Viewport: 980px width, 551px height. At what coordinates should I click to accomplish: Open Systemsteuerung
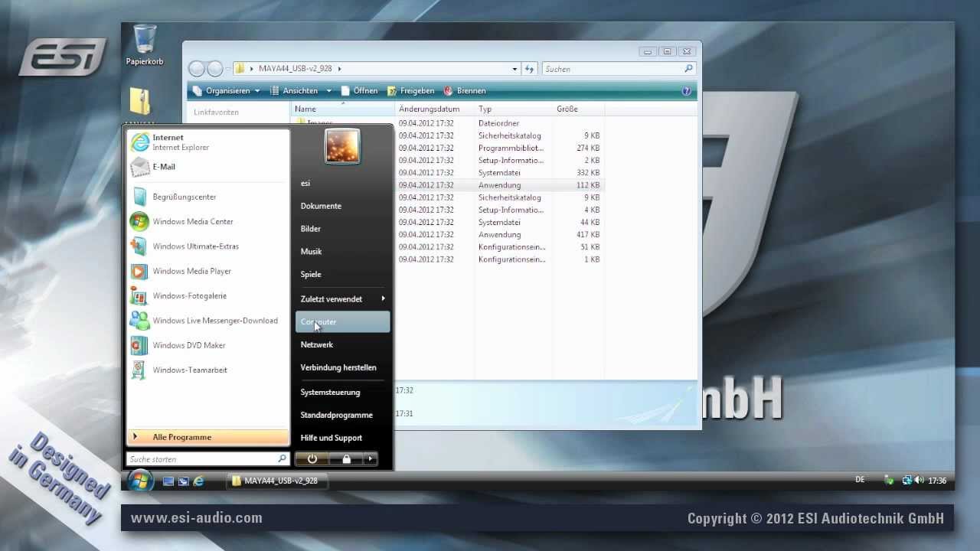coord(342,393)
